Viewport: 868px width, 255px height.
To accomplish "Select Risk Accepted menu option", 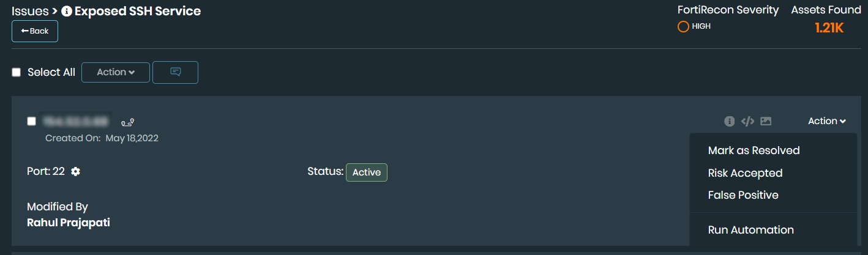I will pyautogui.click(x=745, y=173).
